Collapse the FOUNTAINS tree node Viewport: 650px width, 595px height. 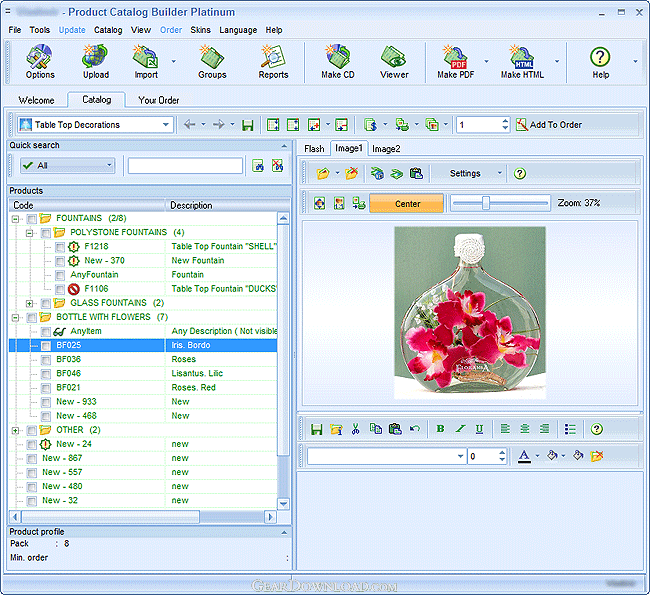[15, 219]
